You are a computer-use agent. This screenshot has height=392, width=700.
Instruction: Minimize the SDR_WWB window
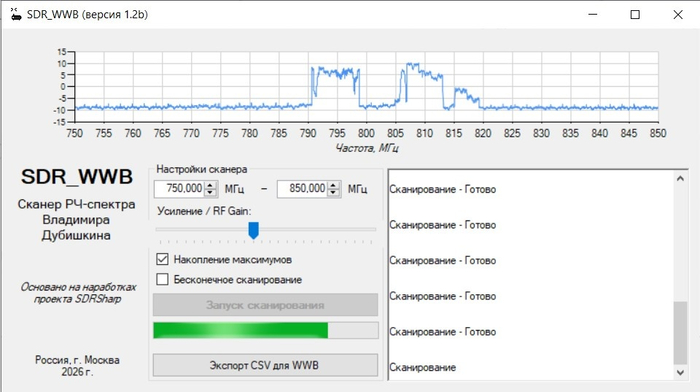pyautogui.click(x=592, y=14)
